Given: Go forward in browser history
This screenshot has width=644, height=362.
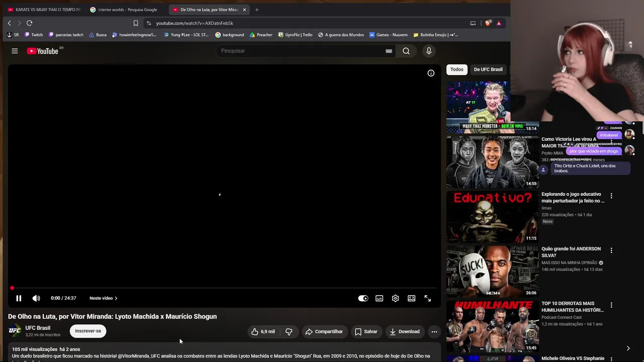Looking at the screenshot, I should coord(19,23).
